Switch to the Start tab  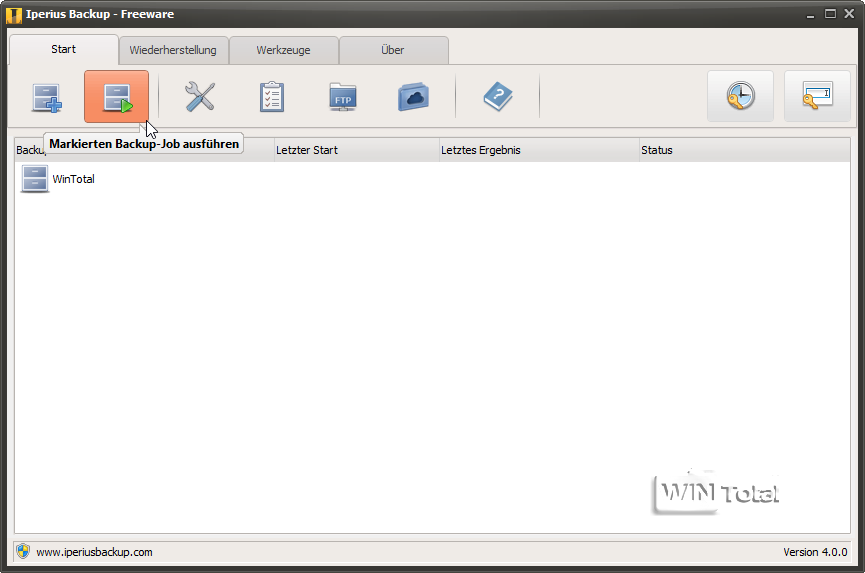63,50
